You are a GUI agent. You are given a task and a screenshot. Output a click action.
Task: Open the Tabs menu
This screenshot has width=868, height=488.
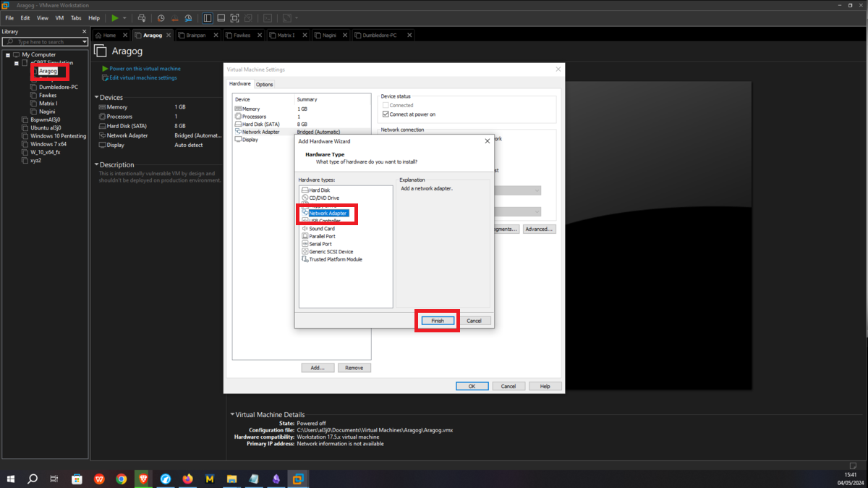(x=76, y=17)
